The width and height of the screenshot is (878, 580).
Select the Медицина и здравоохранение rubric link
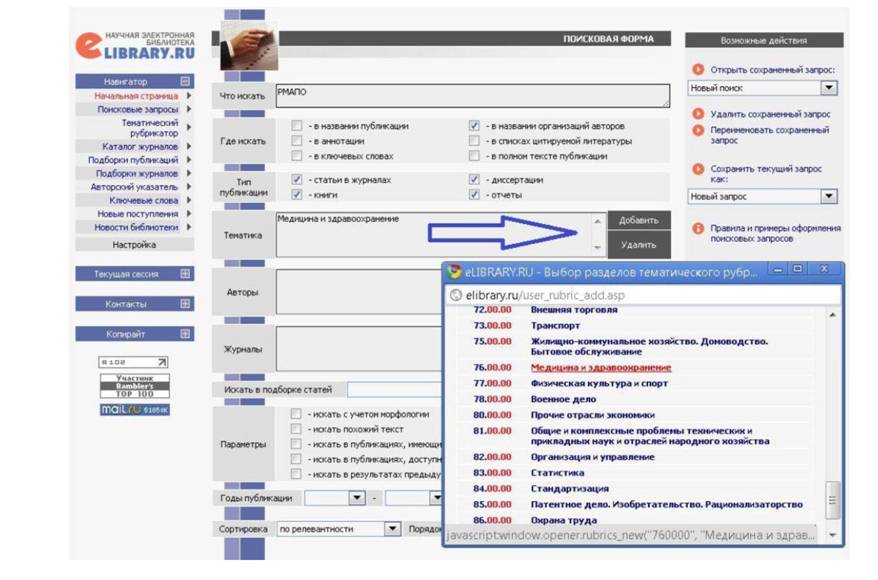pyautogui.click(x=601, y=368)
